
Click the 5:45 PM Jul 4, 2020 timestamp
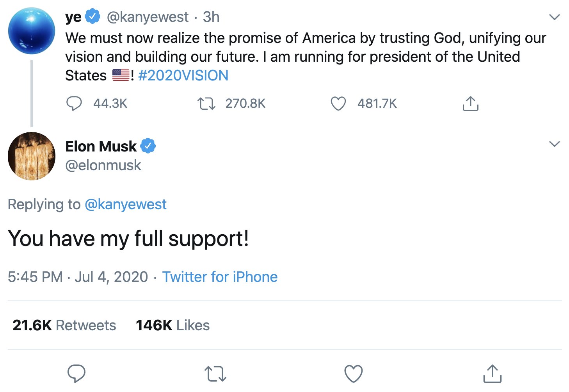(x=78, y=277)
